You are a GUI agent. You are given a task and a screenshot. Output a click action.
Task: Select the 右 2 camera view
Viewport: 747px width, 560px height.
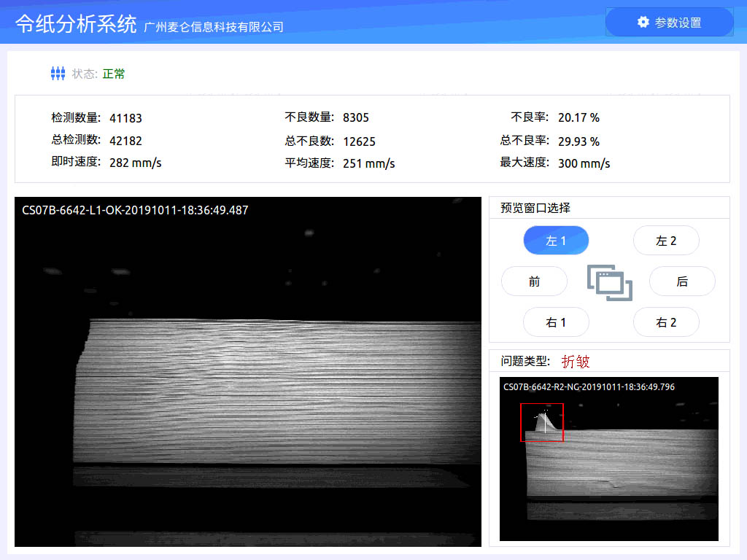[x=666, y=322]
